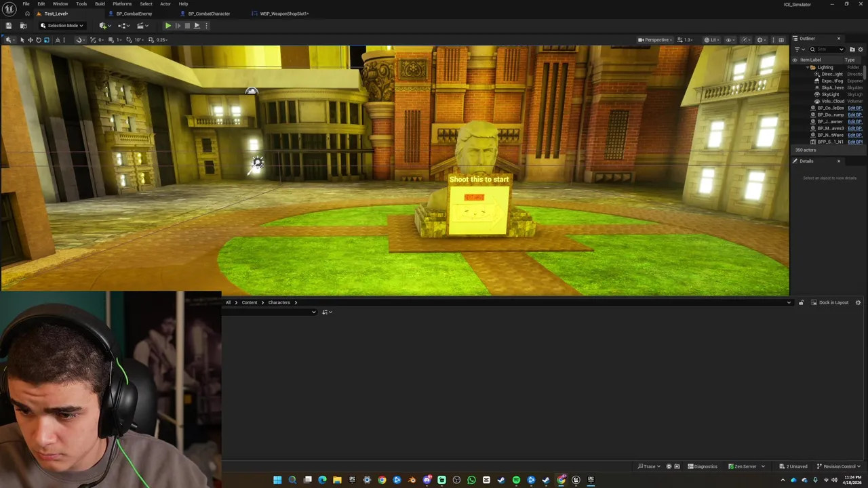Screen dimensions: 868x488
Task: Click the Stop playback button
Action: (187, 26)
